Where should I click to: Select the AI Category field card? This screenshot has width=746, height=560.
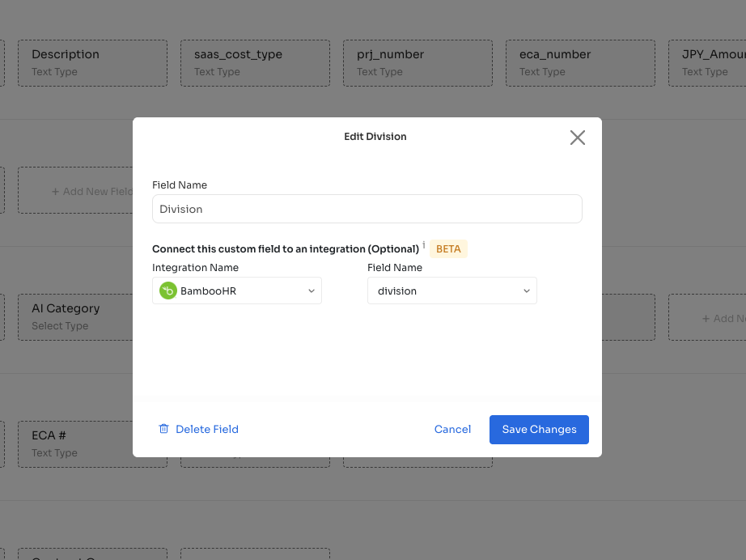[75, 317]
